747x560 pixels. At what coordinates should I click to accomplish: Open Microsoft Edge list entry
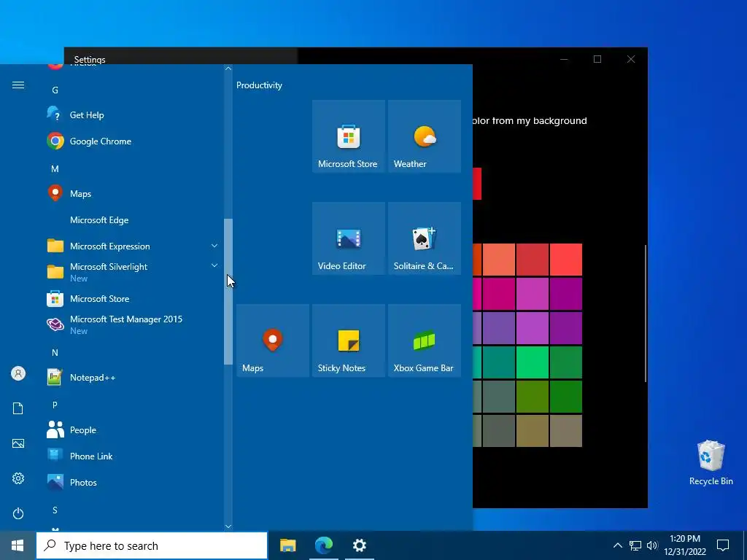point(133,220)
